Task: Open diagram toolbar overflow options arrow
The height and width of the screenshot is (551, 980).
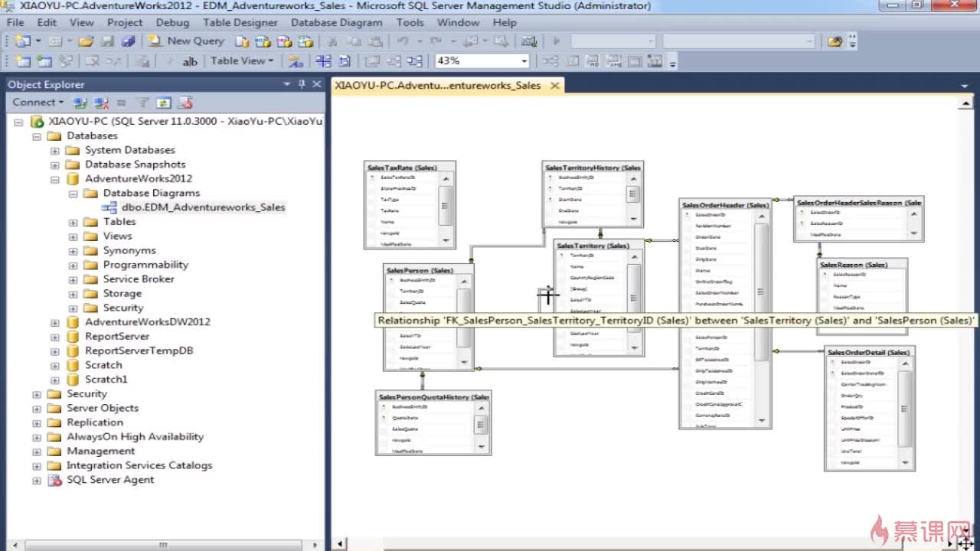Action: [x=673, y=63]
